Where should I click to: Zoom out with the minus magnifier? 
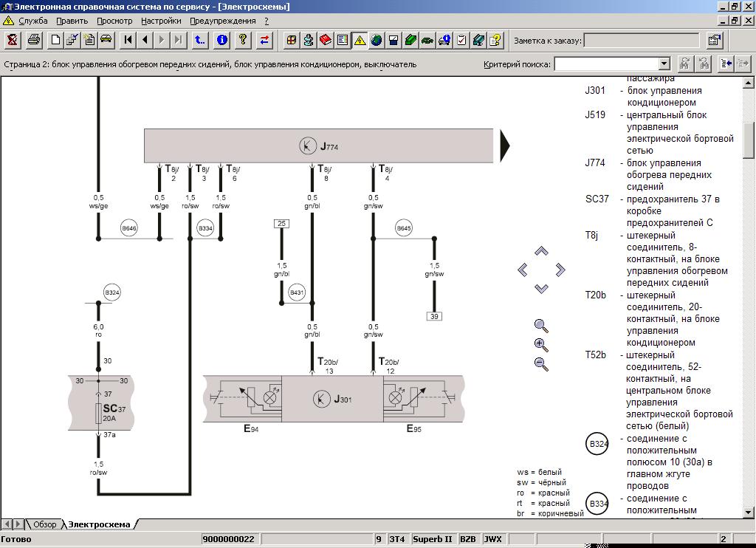541,363
